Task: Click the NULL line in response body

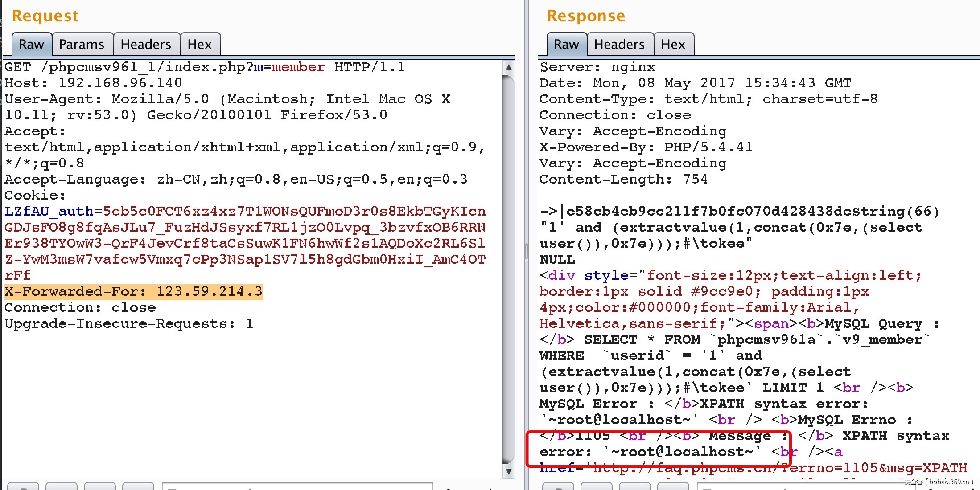Action: point(557,260)
